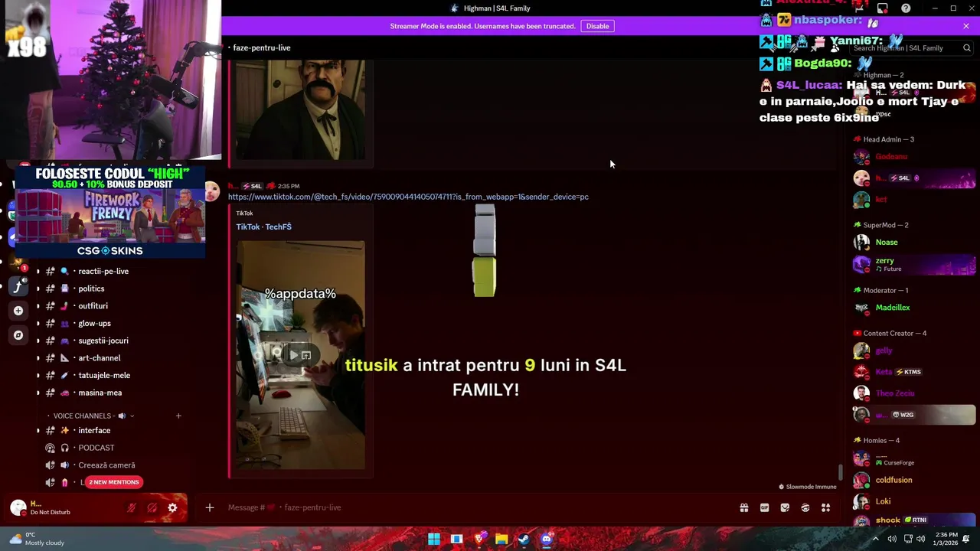The height and width of the screenshot is (551, 980).
Task: Open the mustached man image attachment
Action: (x=300, y=110)
